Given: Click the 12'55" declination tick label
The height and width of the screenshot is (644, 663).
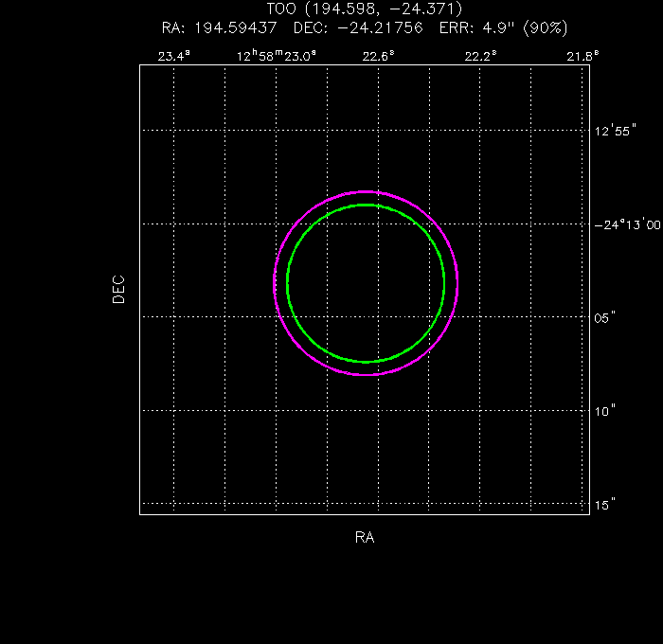Looking at the screenshot, I should [613, 131].
